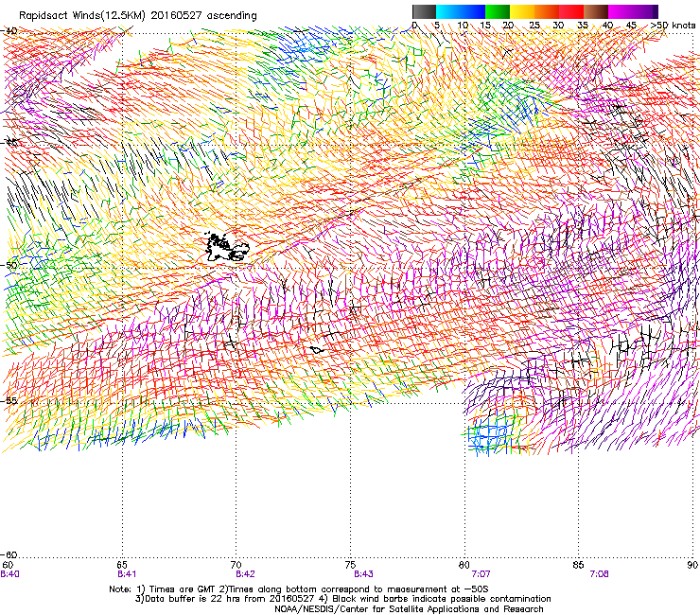Click the 8:42 time label under longitude 70

[x=245, y=574]
